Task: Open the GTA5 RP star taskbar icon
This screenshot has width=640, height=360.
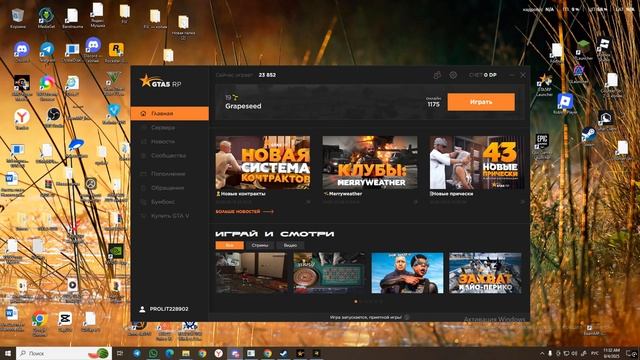Action: pos(300,353)
